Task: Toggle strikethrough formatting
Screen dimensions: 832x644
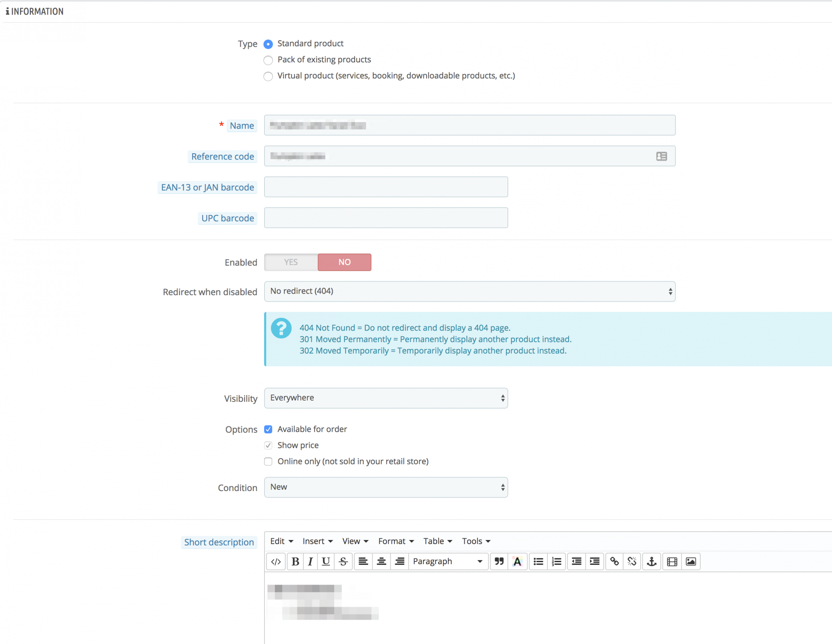Action: click(x=343, y=561)
